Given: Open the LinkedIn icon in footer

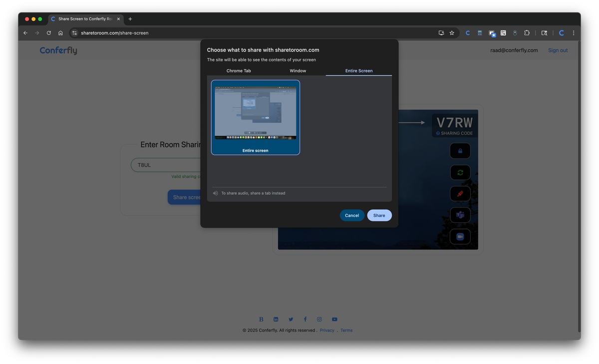Looking at the screenshot, I should [276, 319].
